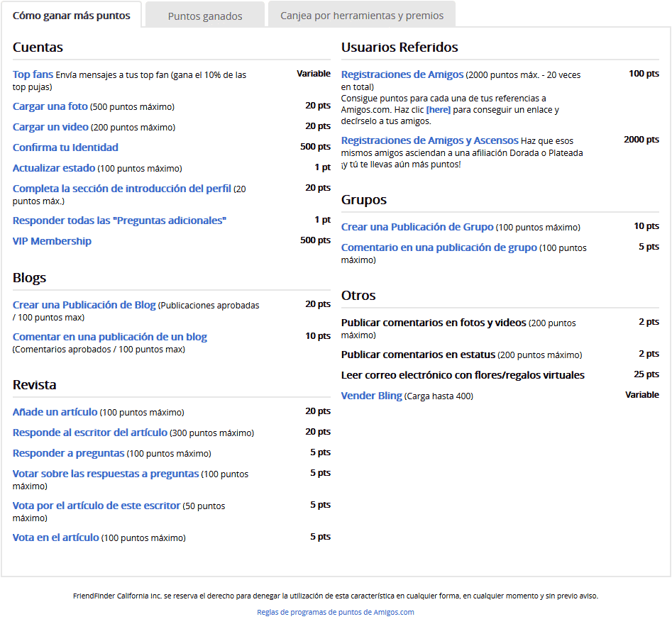
Task: Click Vota en el artículo link
Action: tap(55, 537)
